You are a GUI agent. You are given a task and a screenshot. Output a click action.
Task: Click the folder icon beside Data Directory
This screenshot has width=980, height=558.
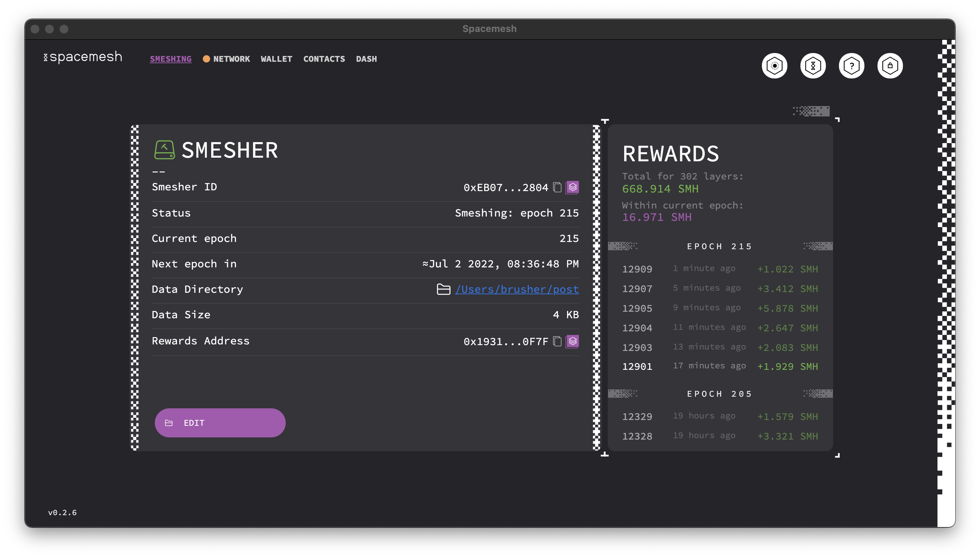point(443,289)
